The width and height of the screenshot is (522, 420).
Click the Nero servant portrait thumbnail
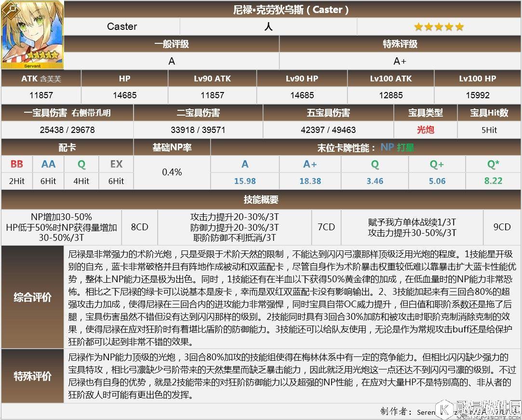32,35
